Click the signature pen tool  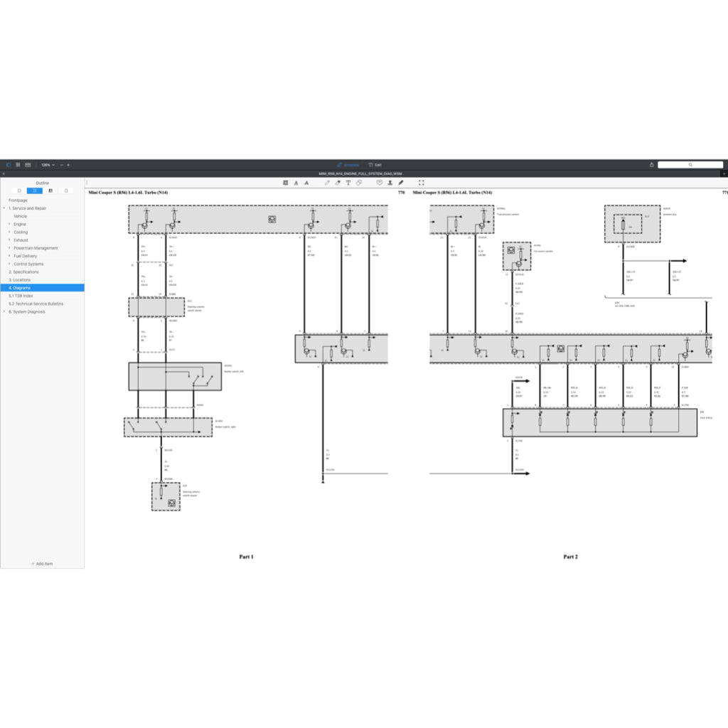coord(401,183)
